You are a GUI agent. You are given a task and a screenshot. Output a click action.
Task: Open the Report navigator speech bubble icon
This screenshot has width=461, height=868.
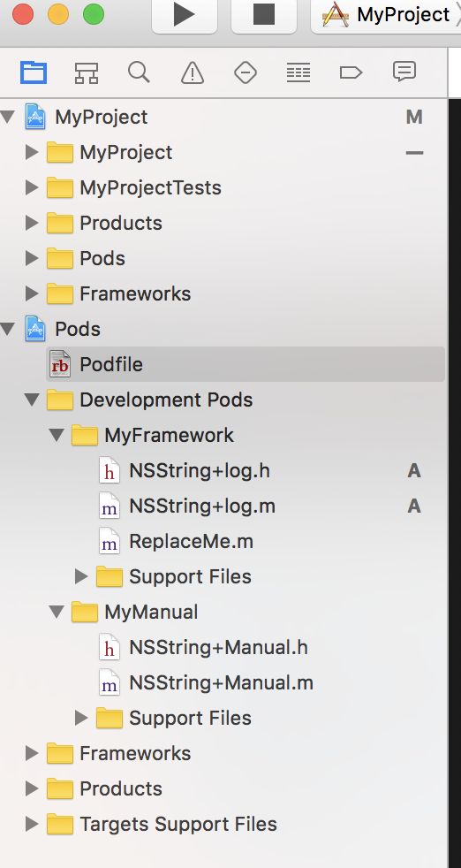click(404, 72)
